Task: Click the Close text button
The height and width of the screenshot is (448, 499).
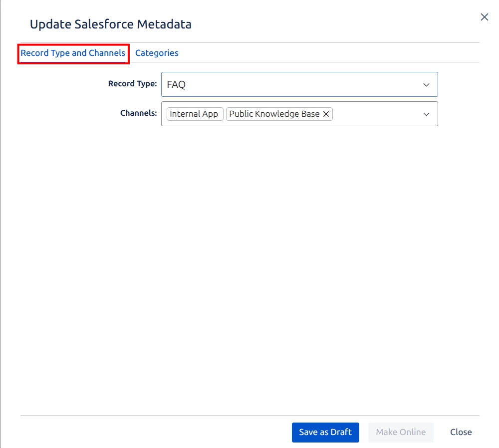Action: pyautogui.click(x=461, y=432)
